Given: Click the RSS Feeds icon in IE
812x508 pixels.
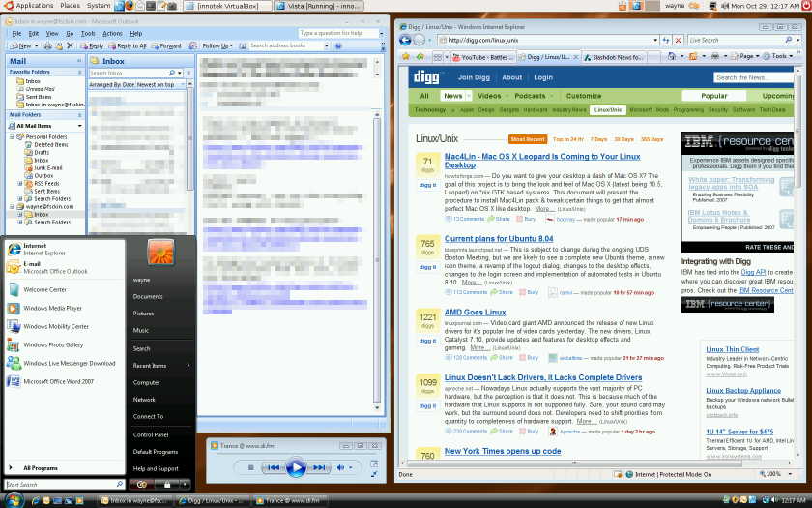Looking at the screenshot, I should coord(693,56).
